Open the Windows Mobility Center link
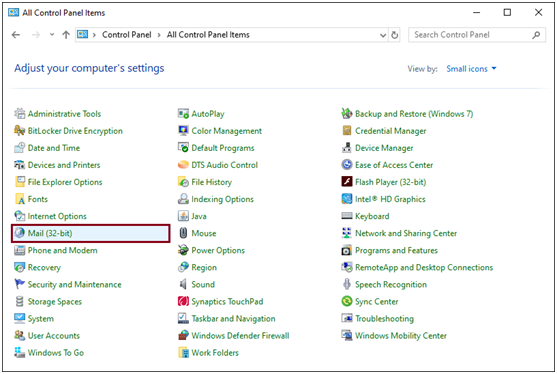 click(x=401, y=336)
